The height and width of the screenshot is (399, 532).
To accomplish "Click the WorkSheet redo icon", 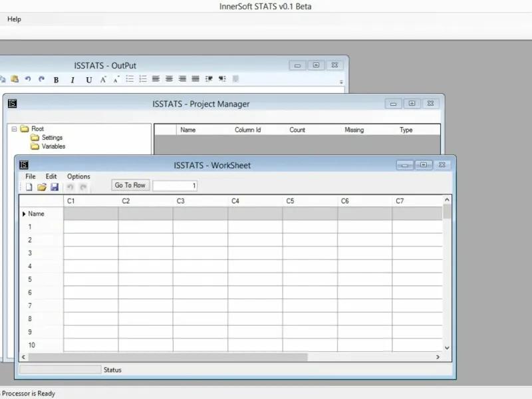I will coord(83,187).
